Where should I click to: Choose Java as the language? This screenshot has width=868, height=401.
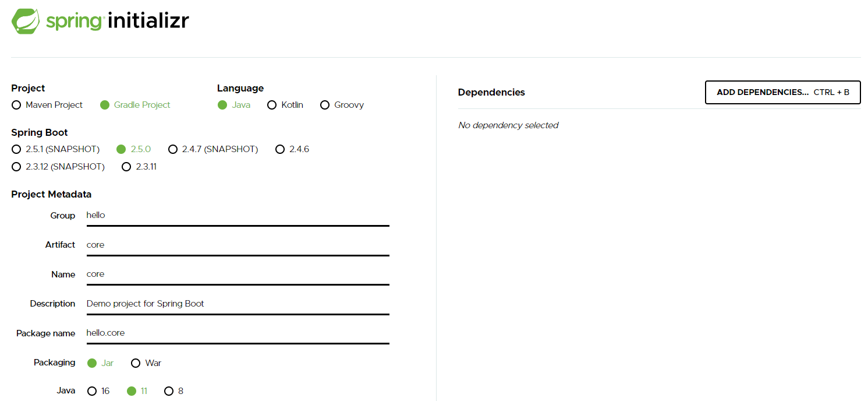coord(234,105)
